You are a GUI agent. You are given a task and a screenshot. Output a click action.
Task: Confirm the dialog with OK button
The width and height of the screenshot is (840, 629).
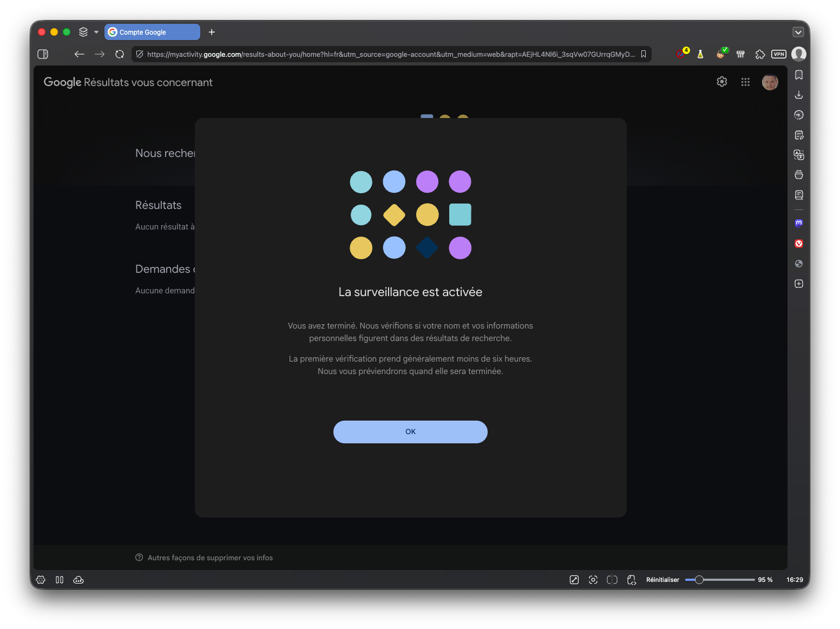pos(410,432)
